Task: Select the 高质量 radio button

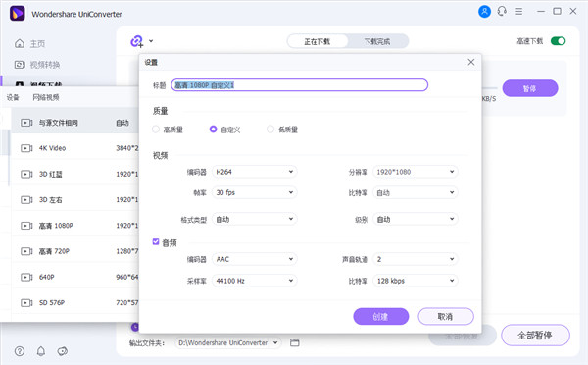Action: click(156, 130)
